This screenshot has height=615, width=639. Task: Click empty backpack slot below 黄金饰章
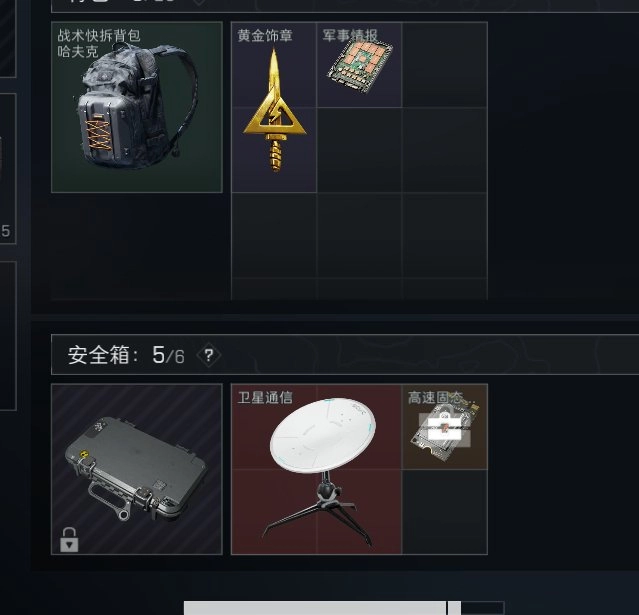point(274,235)
